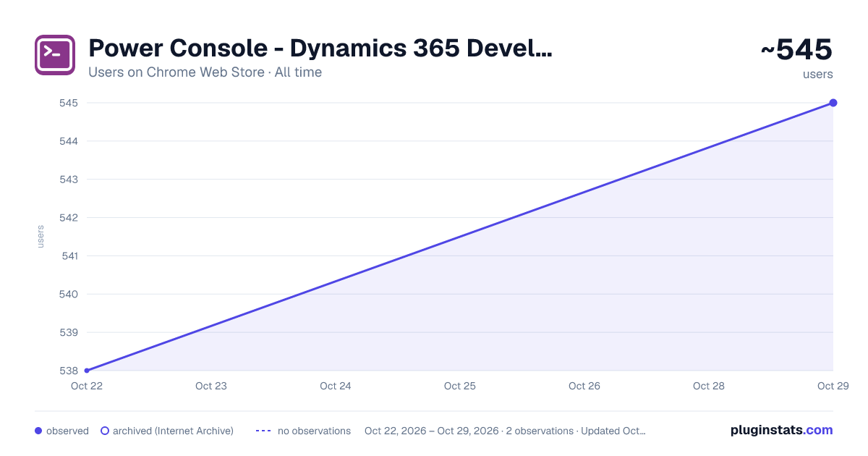Image resolution: width=868 pixels, height=456 pixels.
Task: Click the date range and observations summary text
Action: pos(505,431)
